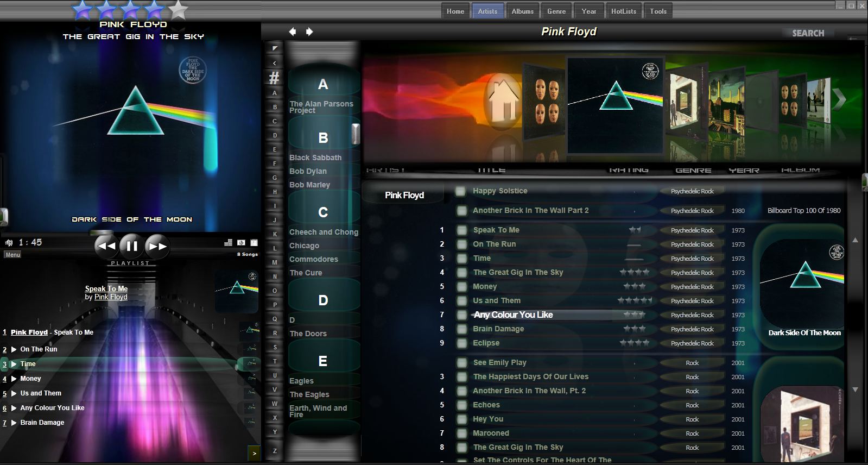Screen dimensions: 868x465
Task: Choose The Doors from the artist list
Action: click(x=308, y=334)
